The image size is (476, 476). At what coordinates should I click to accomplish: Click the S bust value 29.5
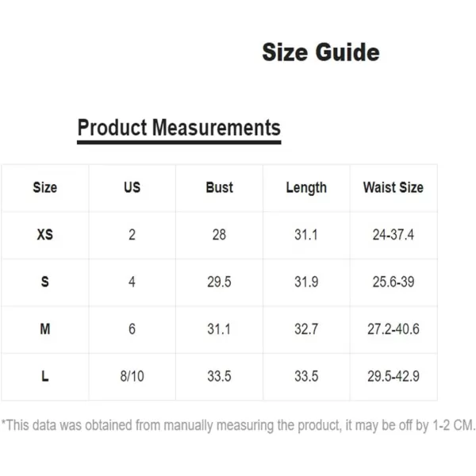tap(219, 282)
